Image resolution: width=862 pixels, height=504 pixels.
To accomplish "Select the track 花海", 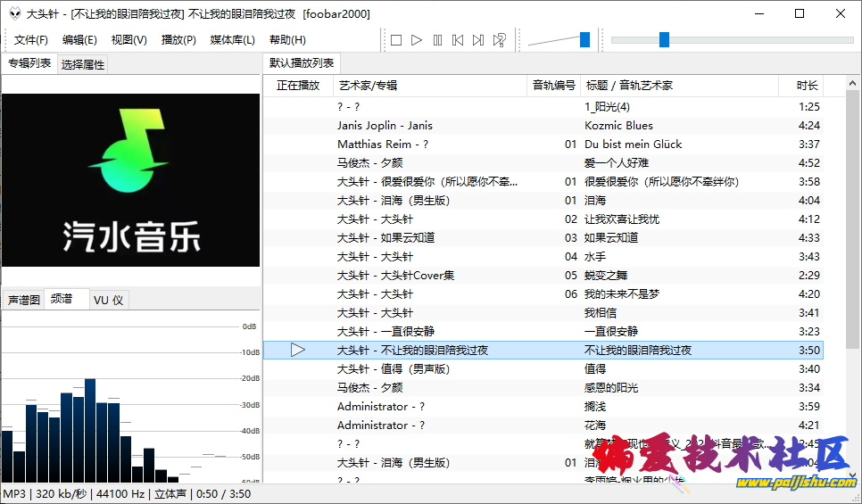I will (543, 425).
